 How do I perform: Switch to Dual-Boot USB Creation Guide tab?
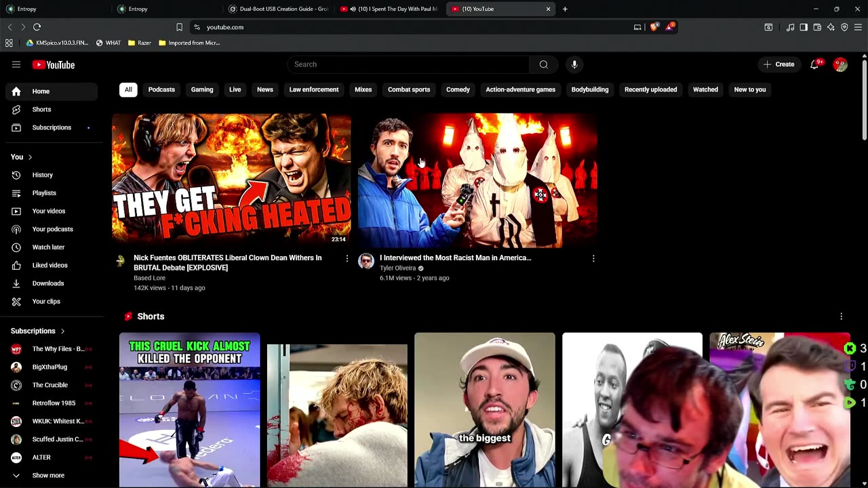point(279,9)
